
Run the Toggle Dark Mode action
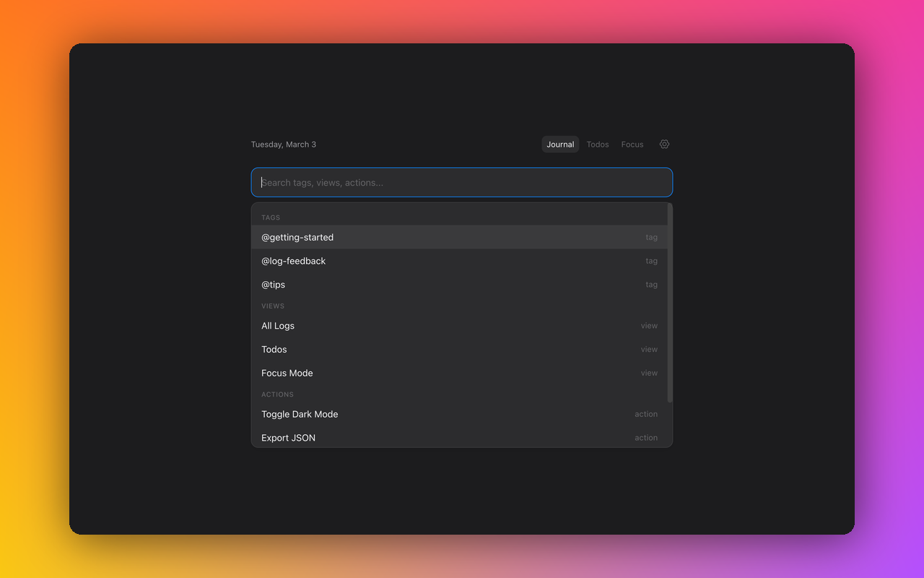tap(300, 414)
